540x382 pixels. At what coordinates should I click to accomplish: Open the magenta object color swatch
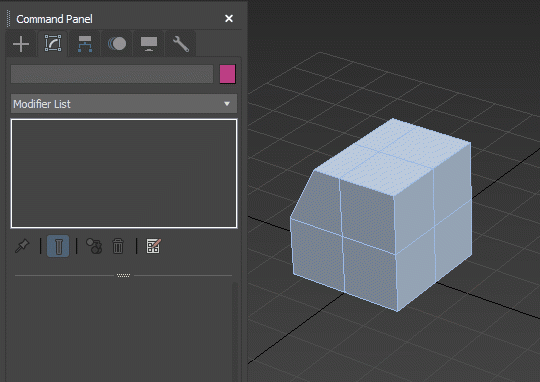[x=228, y=74]
